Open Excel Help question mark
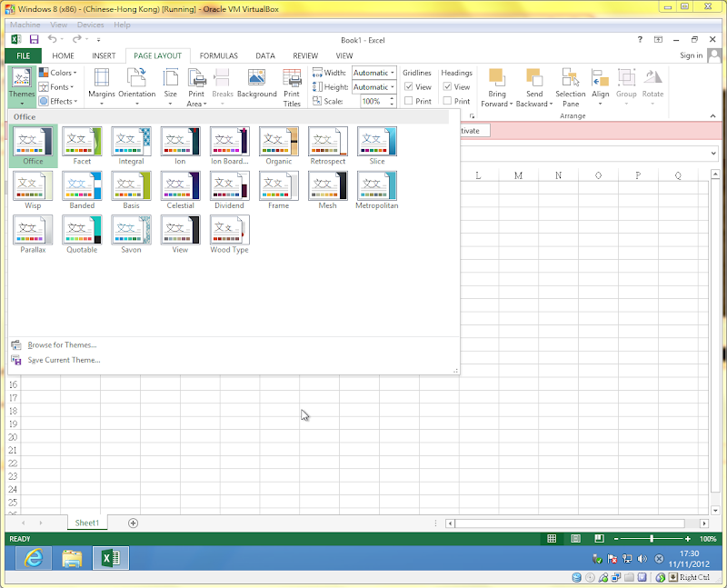 point(640,39)
